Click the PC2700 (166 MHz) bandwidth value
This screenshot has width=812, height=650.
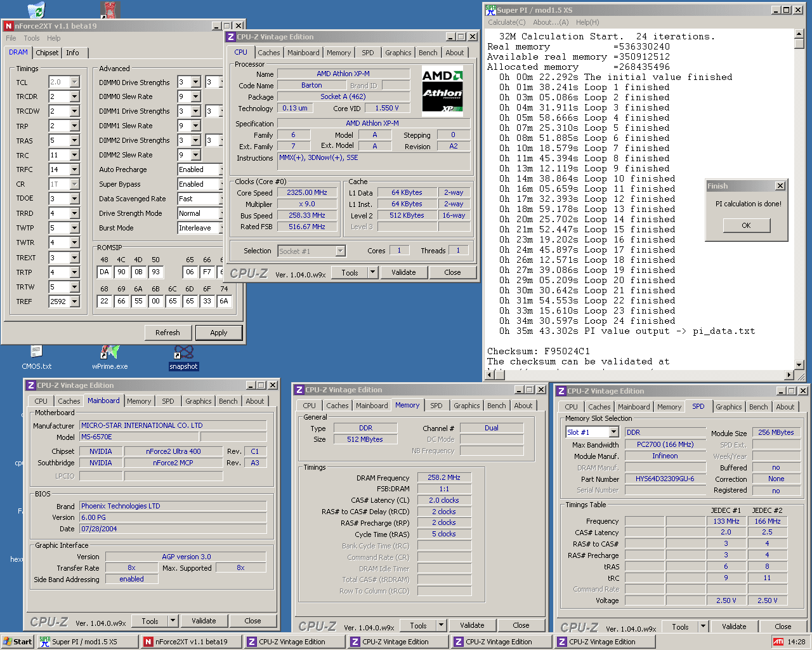[665, 444]
